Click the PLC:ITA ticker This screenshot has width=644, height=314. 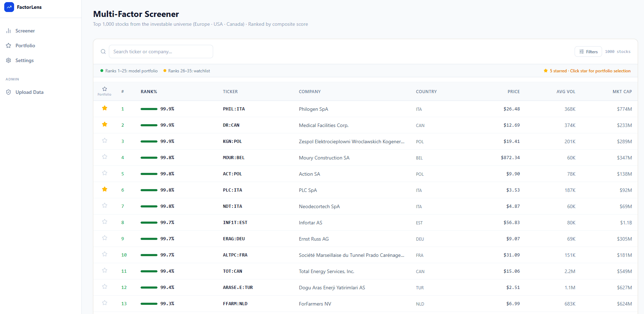pyautogui.click(x=233, y=190)
